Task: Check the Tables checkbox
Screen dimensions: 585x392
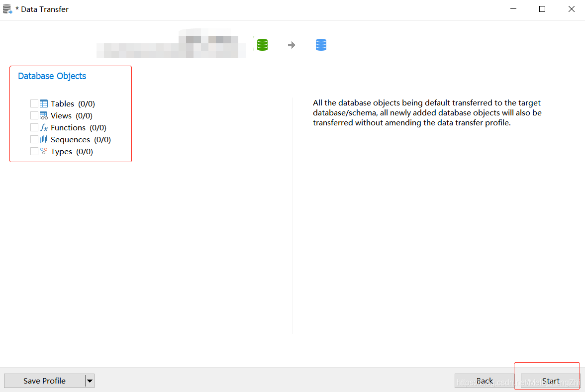Action: click(34, 103)
